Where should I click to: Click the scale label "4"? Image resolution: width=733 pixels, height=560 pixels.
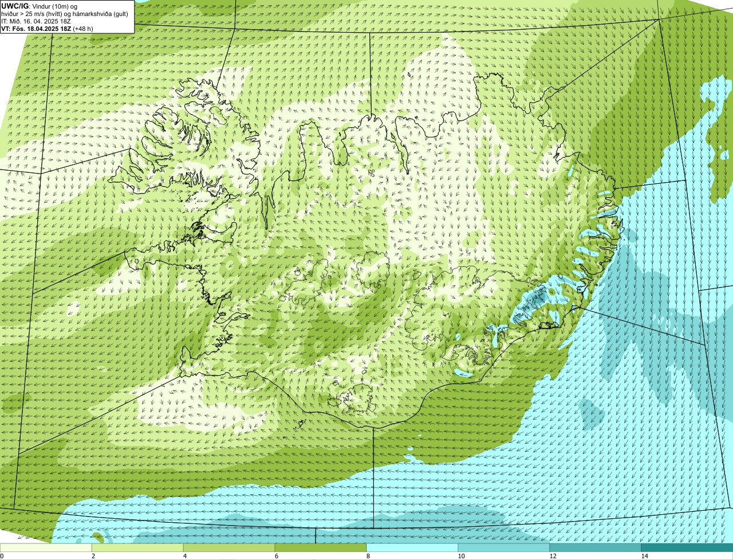pos(184,556)
